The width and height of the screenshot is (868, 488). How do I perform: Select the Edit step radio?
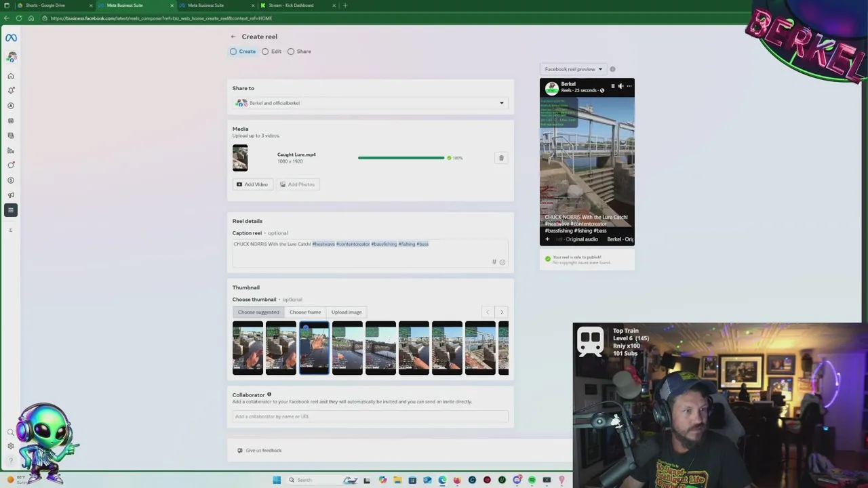click(265, 52)
